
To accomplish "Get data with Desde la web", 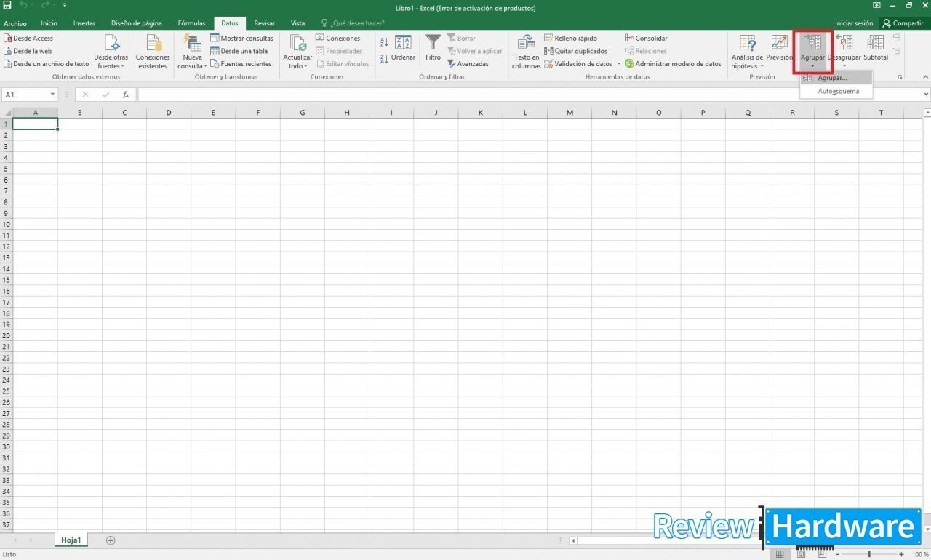I will click(28, 51).
